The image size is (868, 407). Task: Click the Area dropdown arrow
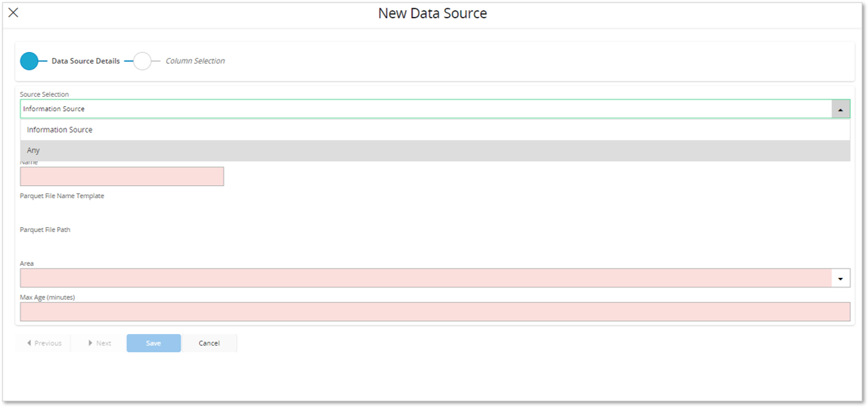[840, 278]
